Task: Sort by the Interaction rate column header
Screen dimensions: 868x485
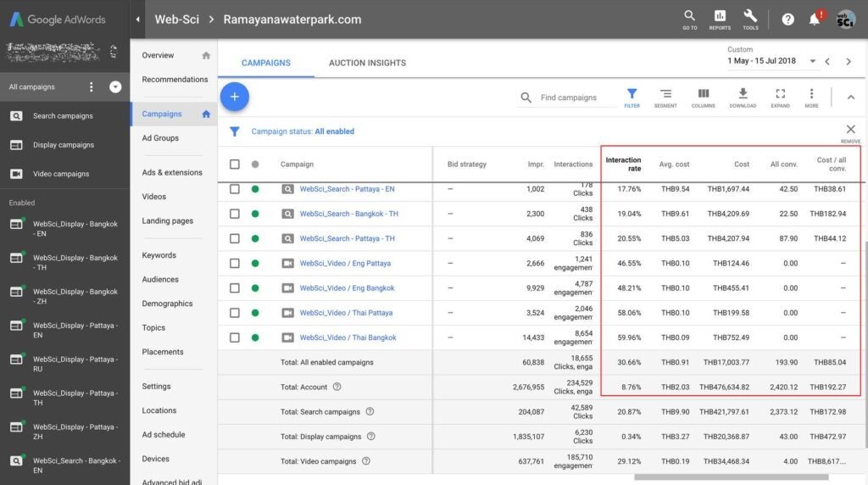Action: tap(623, 164)
